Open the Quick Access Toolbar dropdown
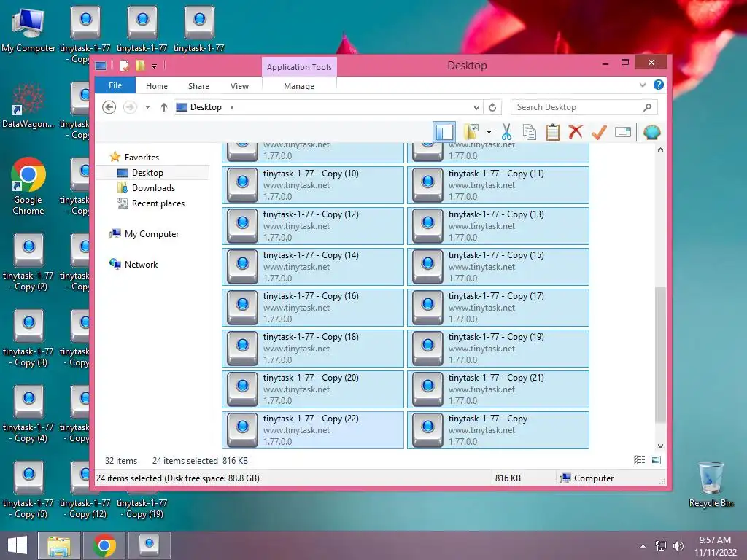 tap(155, 66)
